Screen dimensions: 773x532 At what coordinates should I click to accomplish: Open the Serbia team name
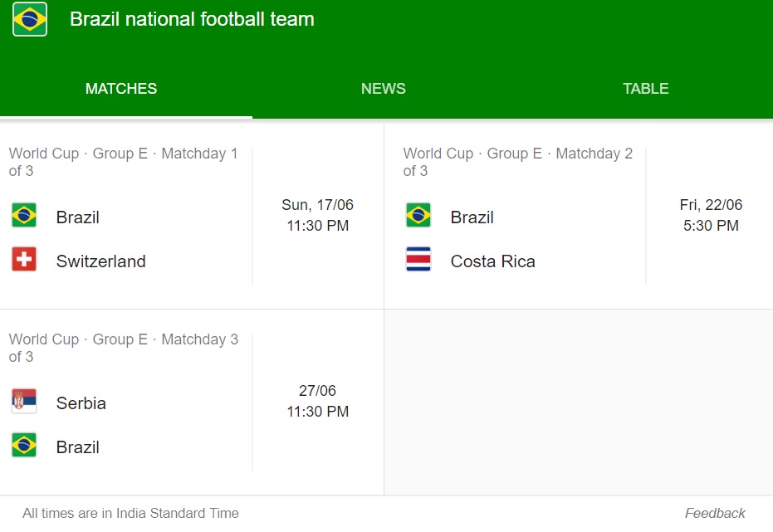[x=81, y=403]
